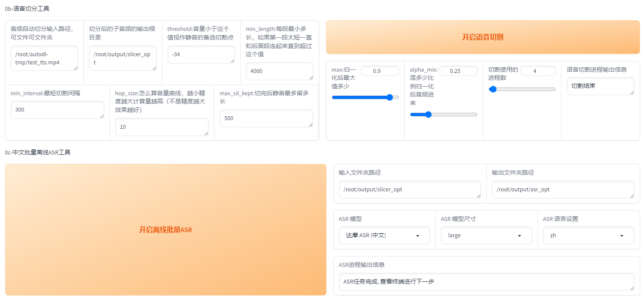Adjust the max normalization slider
The height and width of the screenshot is (302, 644).
pos(365,97)
